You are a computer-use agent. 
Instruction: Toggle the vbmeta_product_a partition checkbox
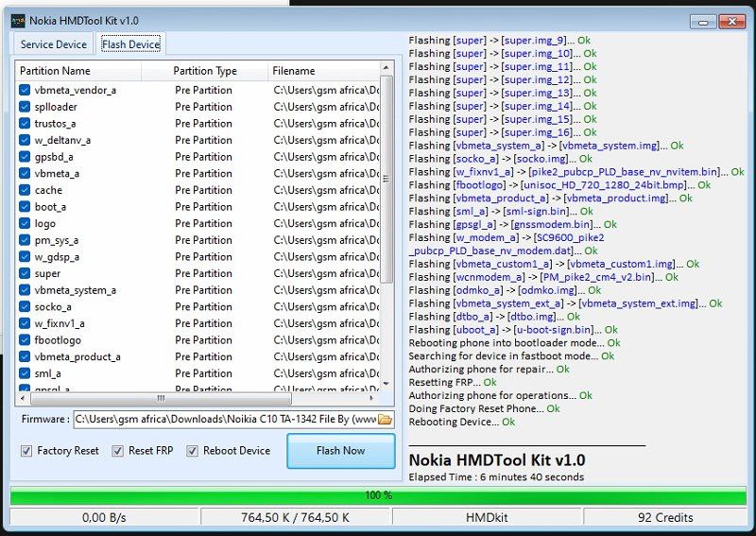(x=25, y=356)
